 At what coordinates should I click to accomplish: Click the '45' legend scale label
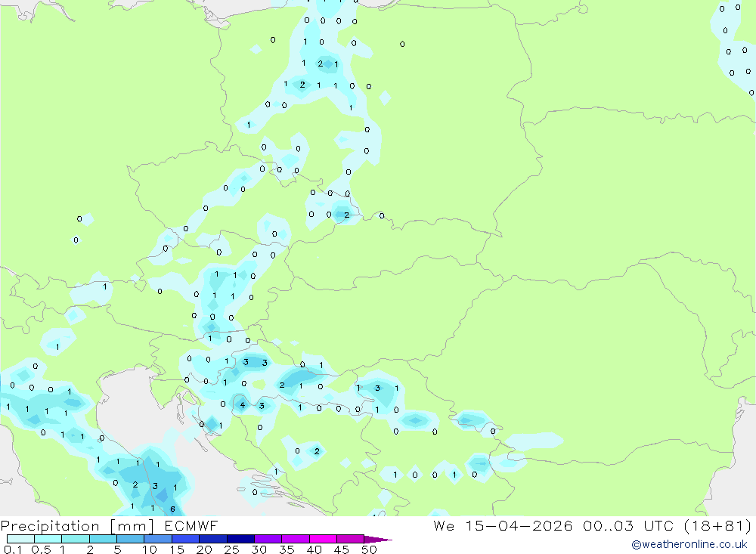(342, 549)
